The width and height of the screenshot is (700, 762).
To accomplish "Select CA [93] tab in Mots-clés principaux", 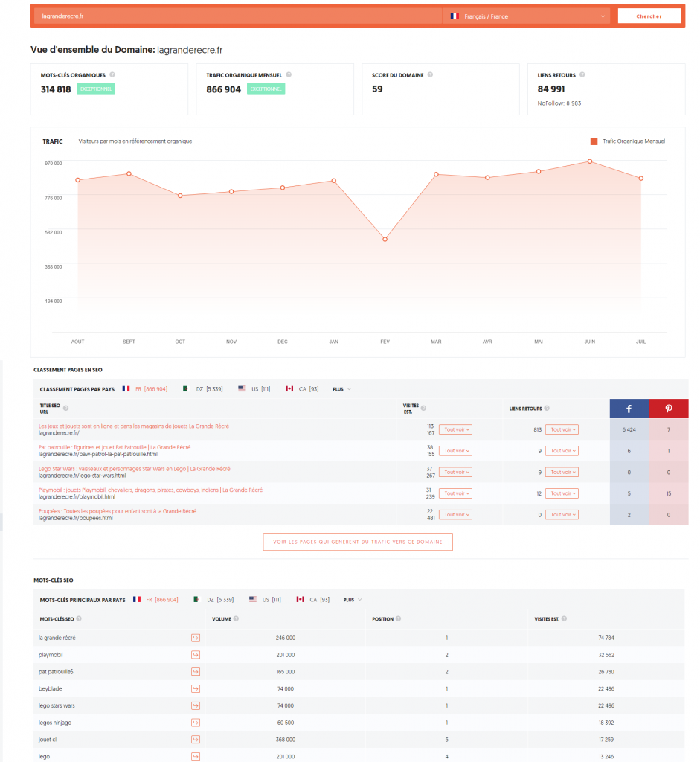I will pyautogui.click(x=313, y=600).
